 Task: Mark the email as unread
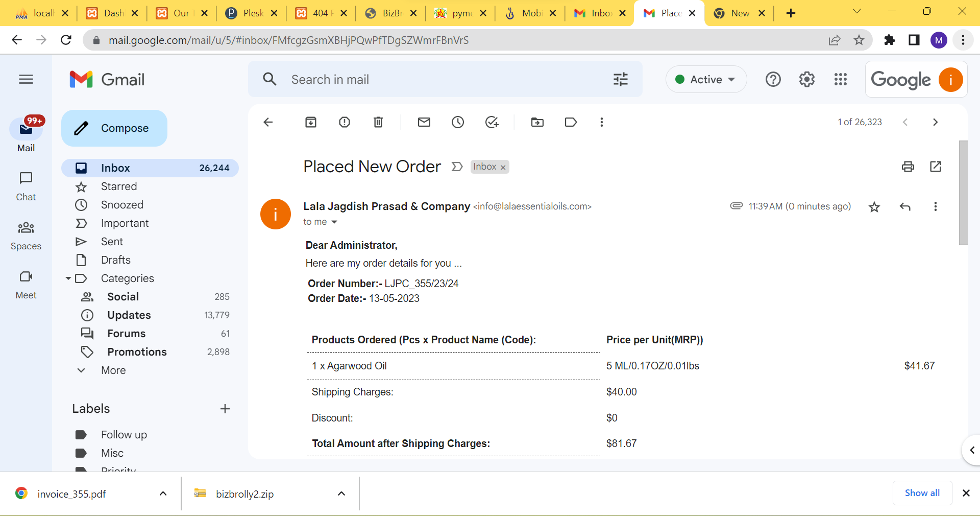point(424,122)
